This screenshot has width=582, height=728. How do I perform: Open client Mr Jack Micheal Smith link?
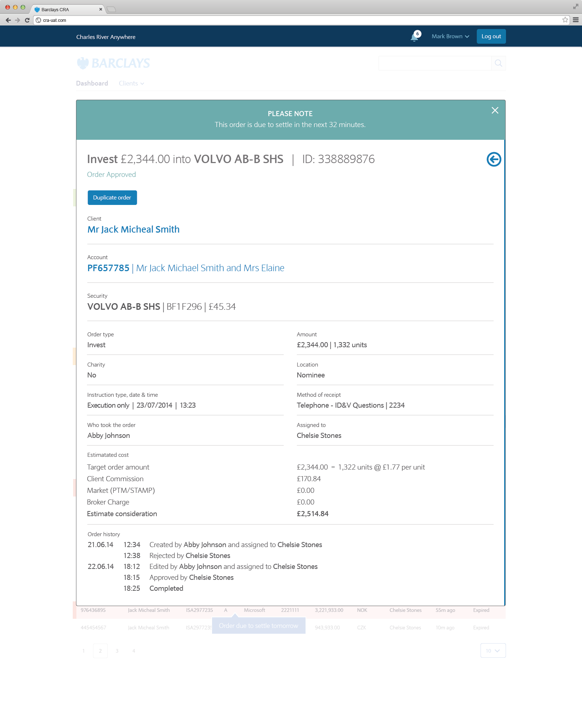click(x=133, y=230)
